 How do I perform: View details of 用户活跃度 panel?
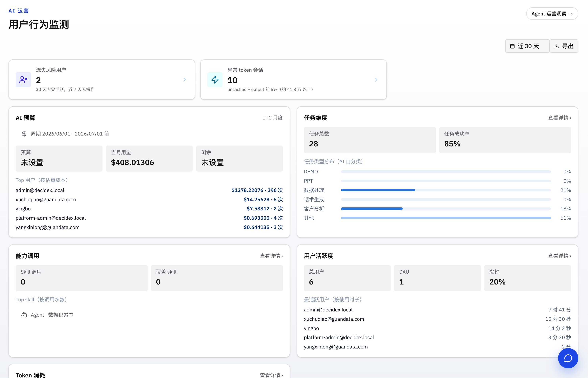pos(559,256)
